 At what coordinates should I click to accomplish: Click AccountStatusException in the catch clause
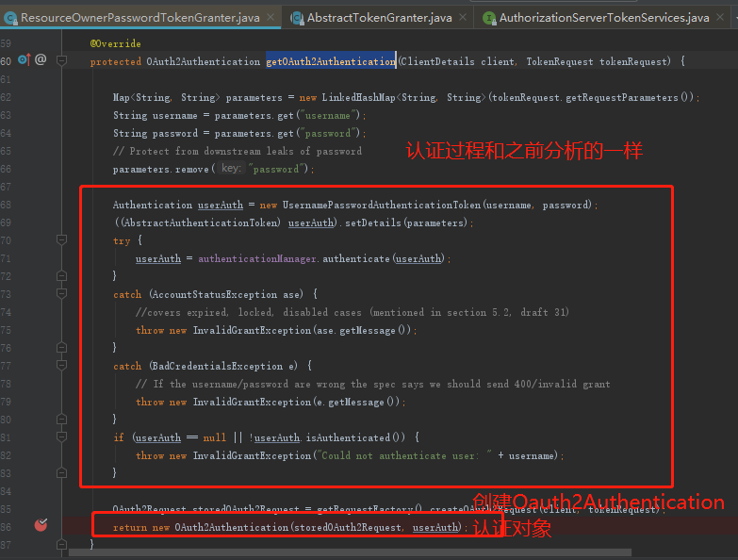[x=215, y=294]
